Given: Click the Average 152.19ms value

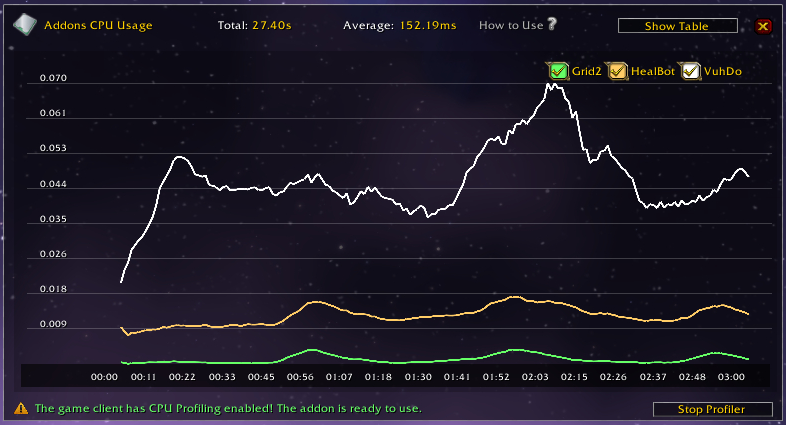Looking at the screenshot, I should [427, 25].
